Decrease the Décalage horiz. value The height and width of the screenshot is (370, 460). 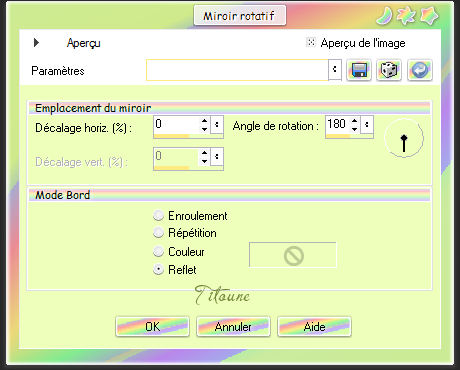[204, 129]
